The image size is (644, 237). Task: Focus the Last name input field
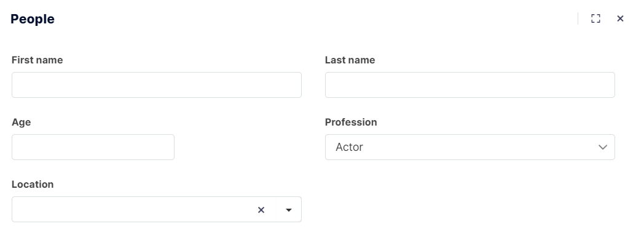[x=470, y=85]
